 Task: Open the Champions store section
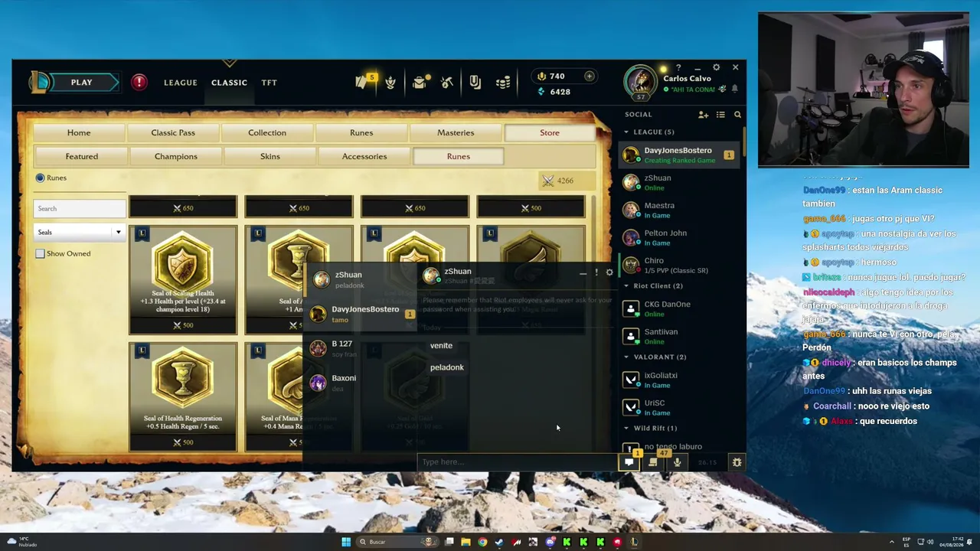176,156
